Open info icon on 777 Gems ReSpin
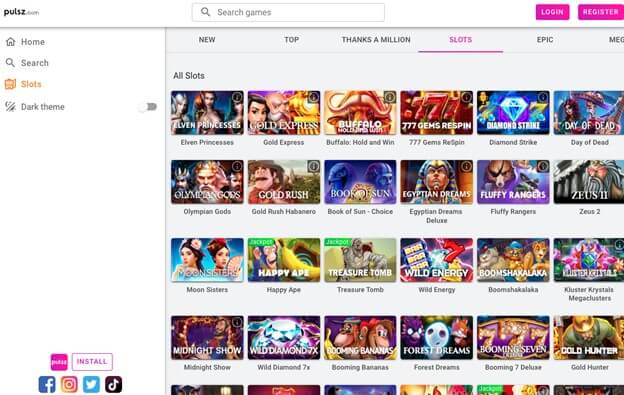624x395 pixels. click(466, 97)
